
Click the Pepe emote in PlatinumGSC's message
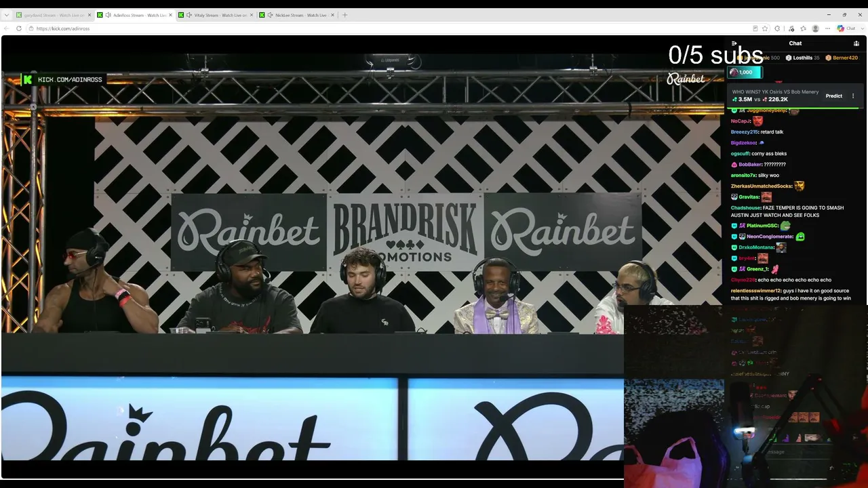pyautogui.click(x=785, y=226)
